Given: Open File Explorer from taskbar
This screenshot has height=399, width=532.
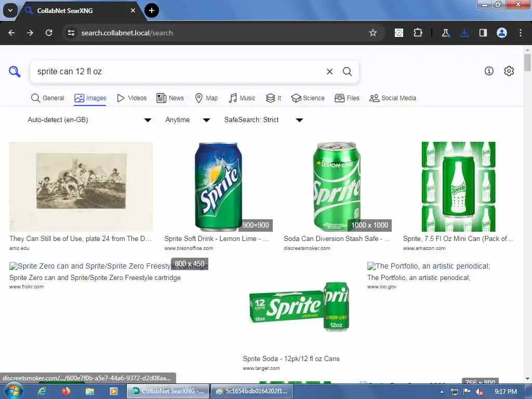Looking at the screenshot, I should (90, 392).
